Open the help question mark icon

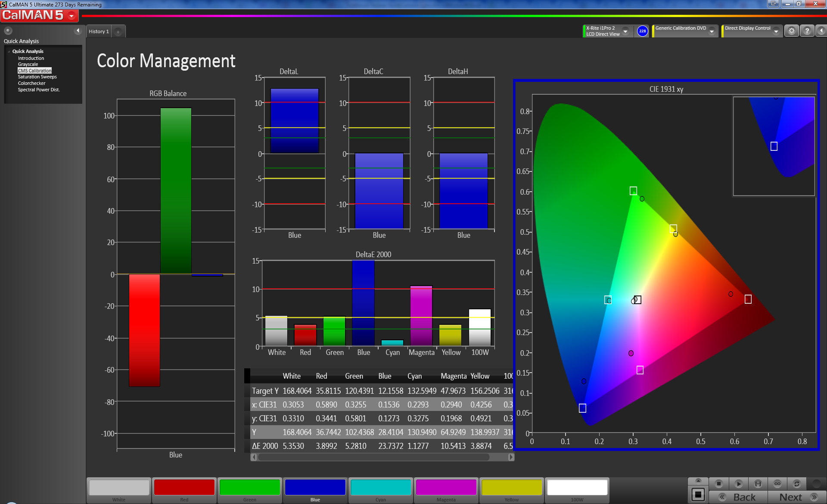(807, 31)
